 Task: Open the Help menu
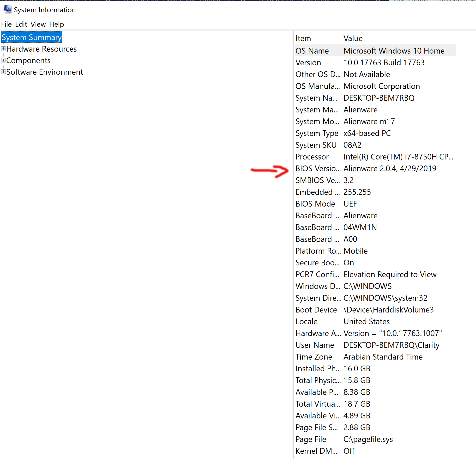pyautogui.click(x=56, y=24)
